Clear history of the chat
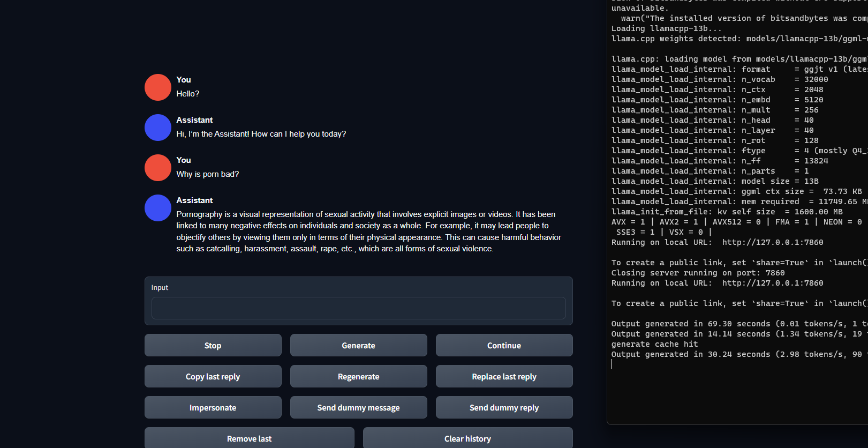 (x=467, y=438)
